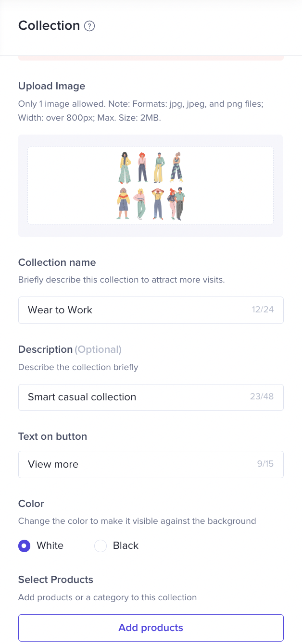Click the Text on button label
The image size is (302, 644).
pos(52,436)
